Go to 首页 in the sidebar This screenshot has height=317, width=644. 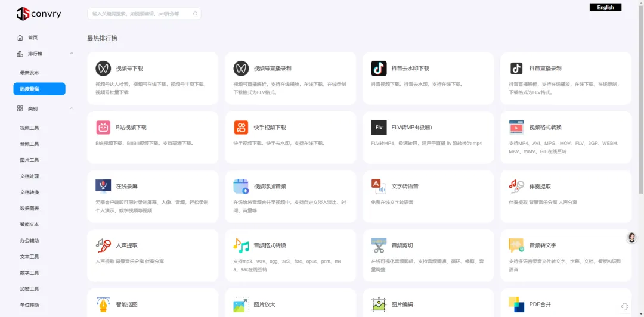33,38
